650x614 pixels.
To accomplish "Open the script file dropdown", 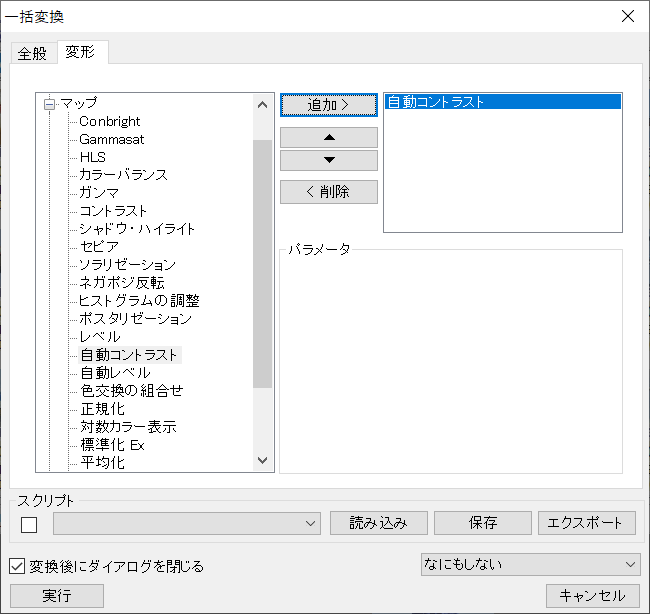I will 310,523.
